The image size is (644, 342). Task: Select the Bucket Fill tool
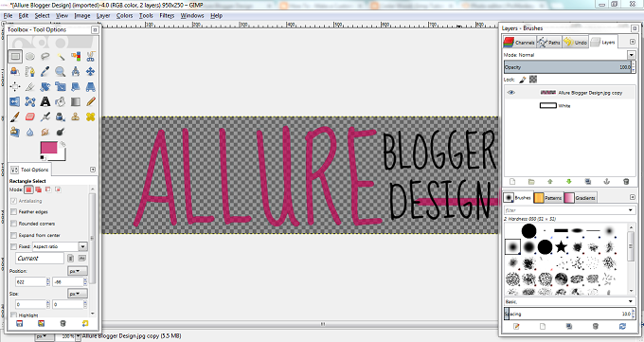click(x=61, y=101)
